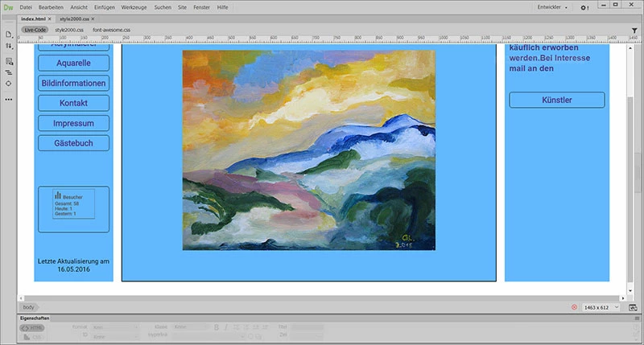The width and height of the screenshot is (644, 345).
Task: Click the bold B button in properties
Action: (217, 327)
